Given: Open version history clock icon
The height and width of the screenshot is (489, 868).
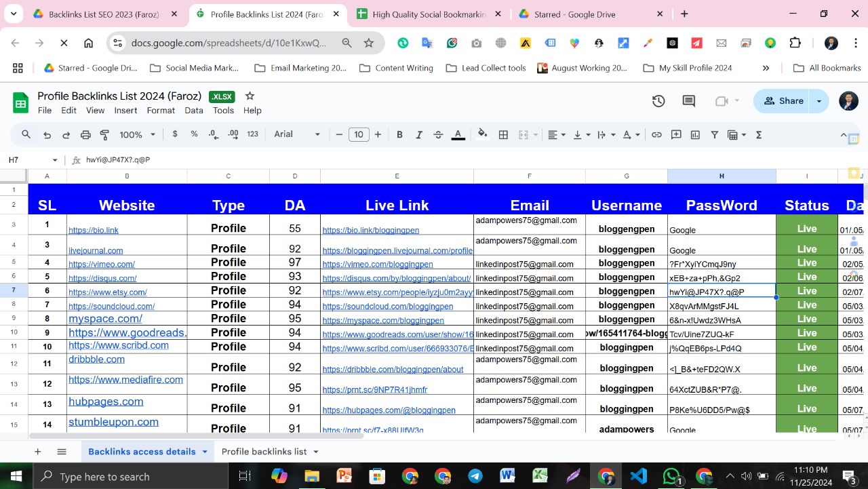Looking at the screenshot, I should click(x=658, y=101).
